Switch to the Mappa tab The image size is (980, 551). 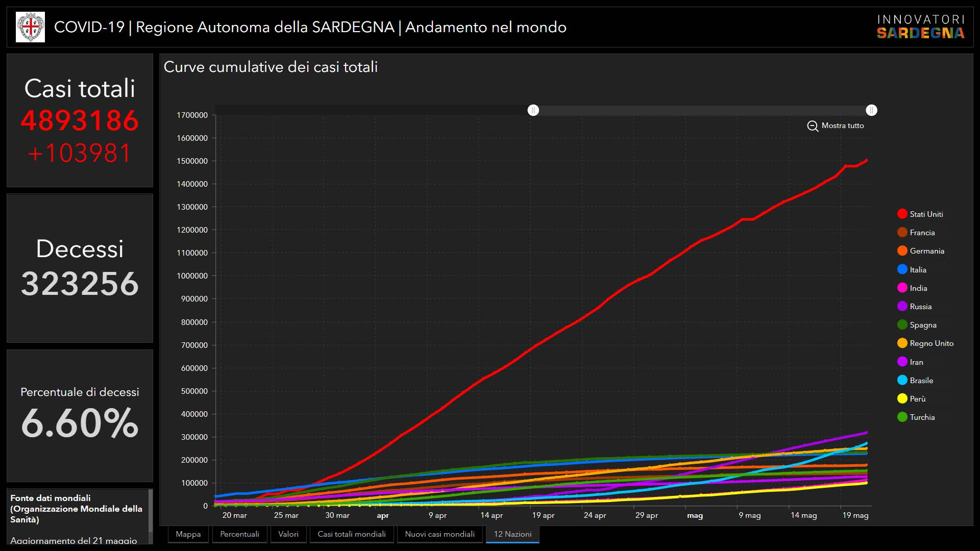188,534
